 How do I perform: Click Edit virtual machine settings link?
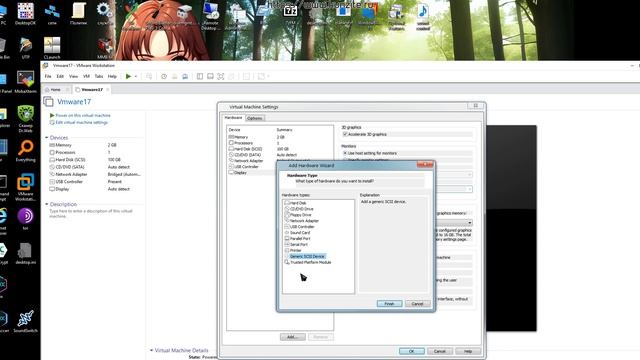pos(82,122)
